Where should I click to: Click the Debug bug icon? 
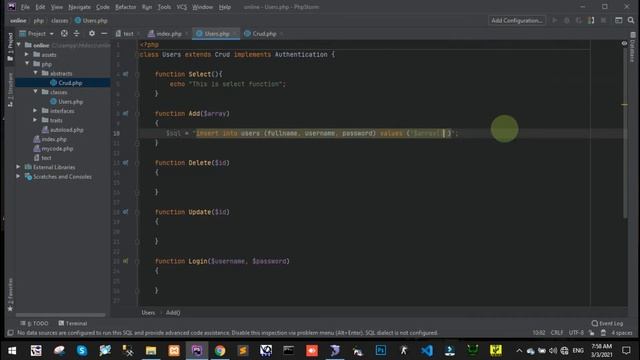click(x=567, y=20)
